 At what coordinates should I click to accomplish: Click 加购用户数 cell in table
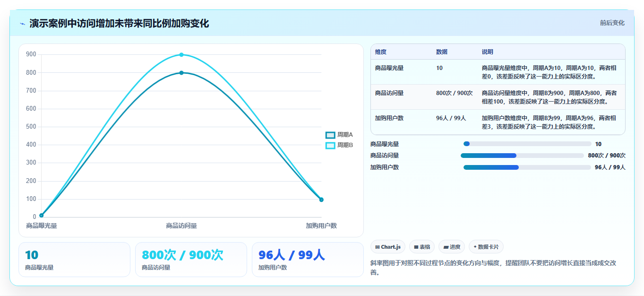[389, 118]
